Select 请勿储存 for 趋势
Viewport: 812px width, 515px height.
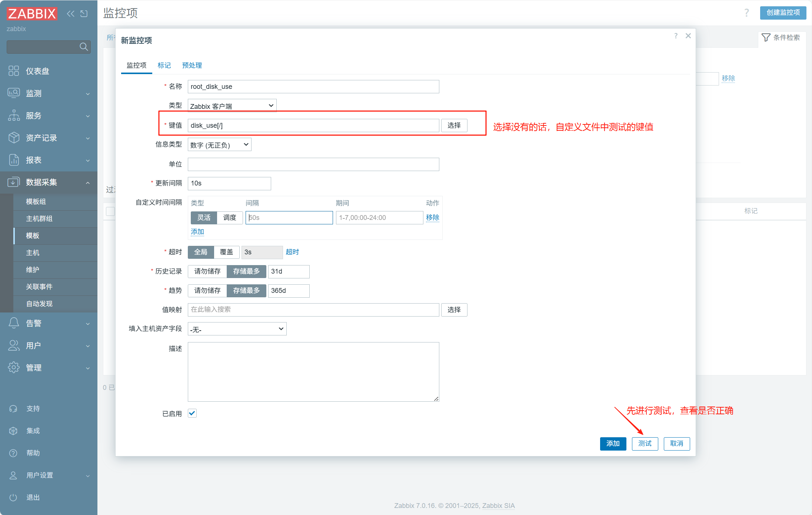coord(207,291)
